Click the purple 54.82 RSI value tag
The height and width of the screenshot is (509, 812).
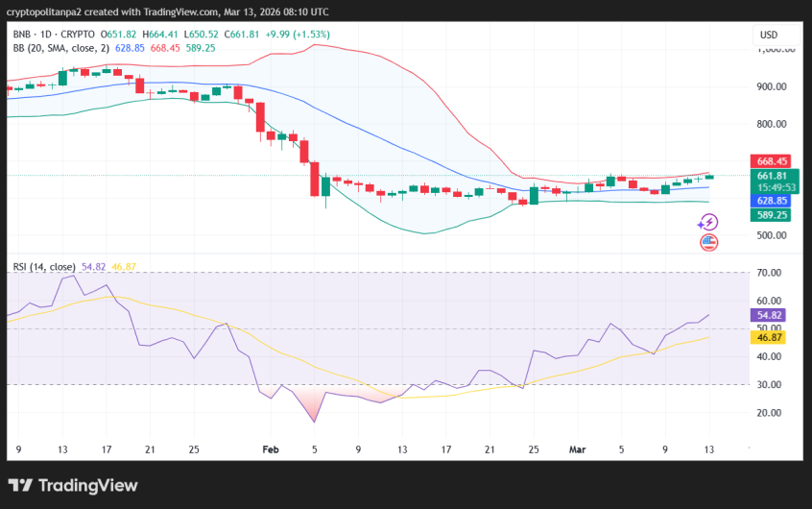pos(771,315)
